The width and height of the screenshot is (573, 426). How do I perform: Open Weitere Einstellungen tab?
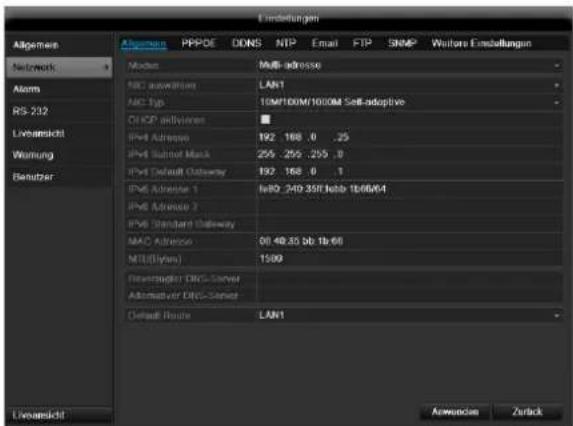tap(481, 43)
